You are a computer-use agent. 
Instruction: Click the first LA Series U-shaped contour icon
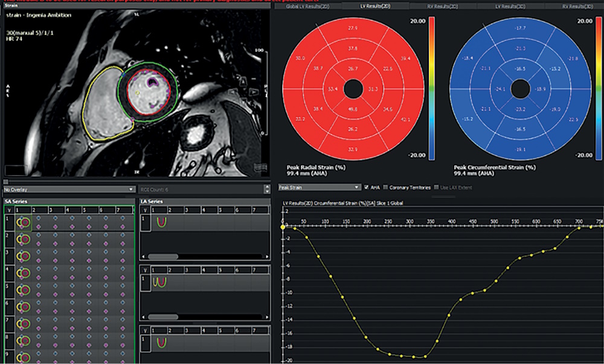(161, 222)
